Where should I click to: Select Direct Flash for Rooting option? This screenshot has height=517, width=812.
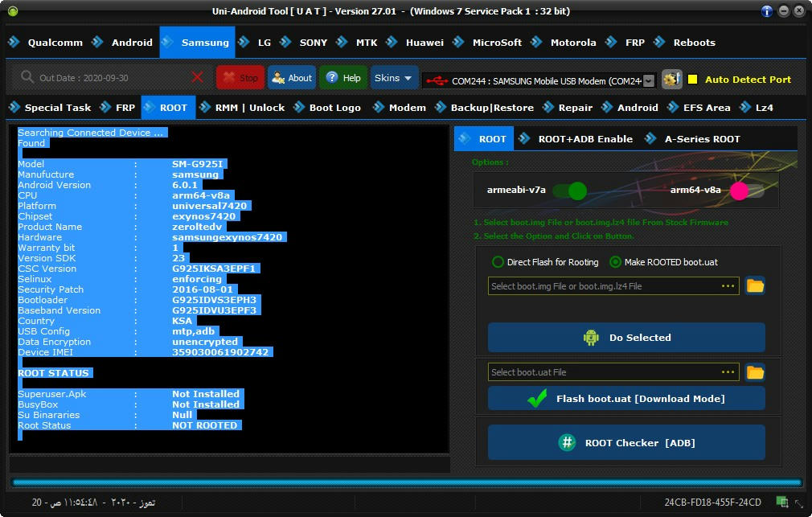click(545, 262)
